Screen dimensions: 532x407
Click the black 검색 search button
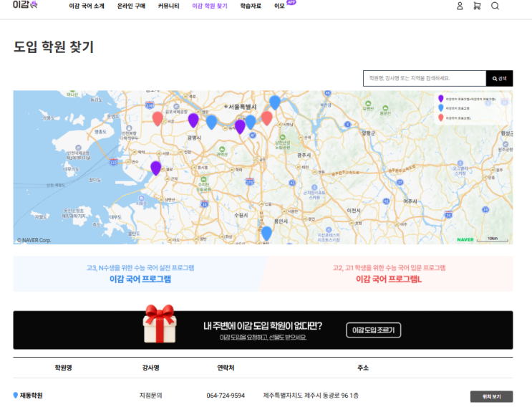[500, 78]
